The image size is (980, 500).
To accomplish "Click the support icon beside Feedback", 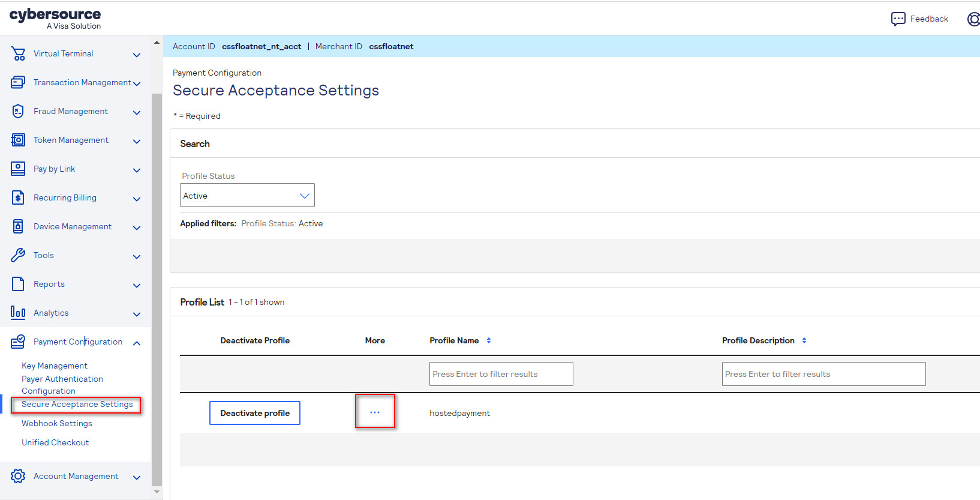I will tap(974, 19).
